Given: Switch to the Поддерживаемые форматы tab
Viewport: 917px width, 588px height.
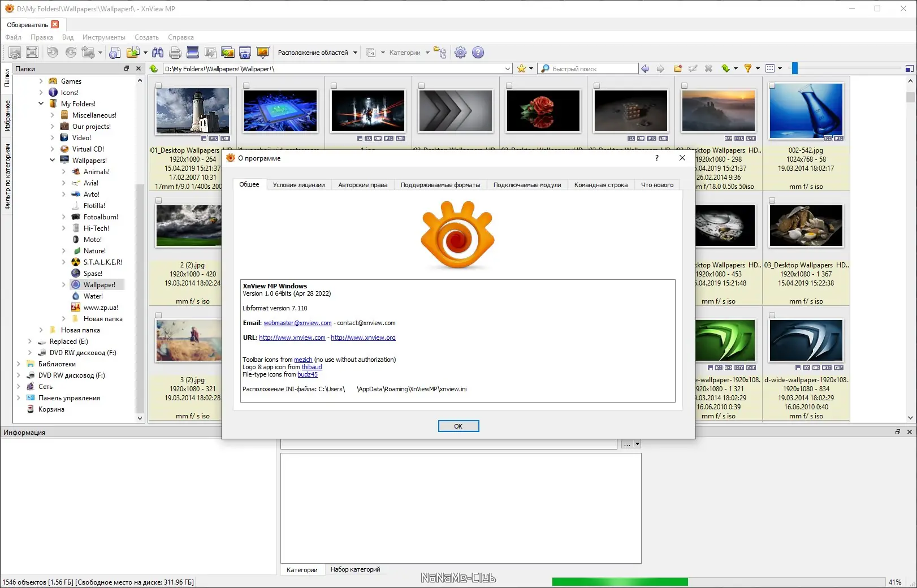Looking at the screenshot, I should tap(440, 185).
